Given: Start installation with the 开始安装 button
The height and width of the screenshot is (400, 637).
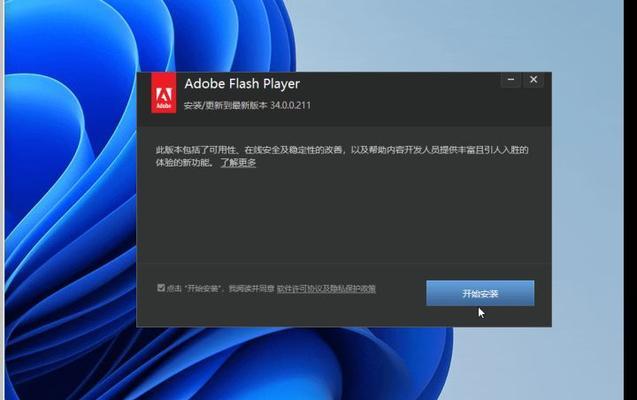Looking at the screenshot, I should pyautogui.click(x=480, y=293).
